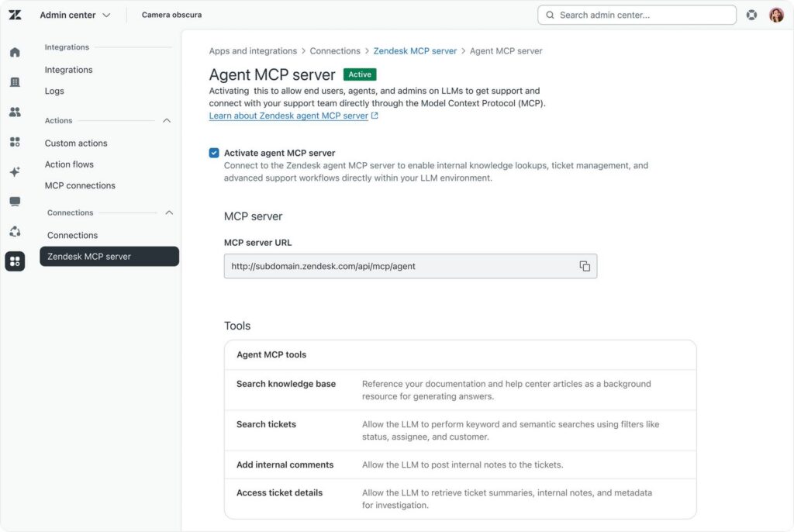Click the MCP server section heading
Viewport: 794px width, 532px height.
pyautogui.click(x=253, y=216)
